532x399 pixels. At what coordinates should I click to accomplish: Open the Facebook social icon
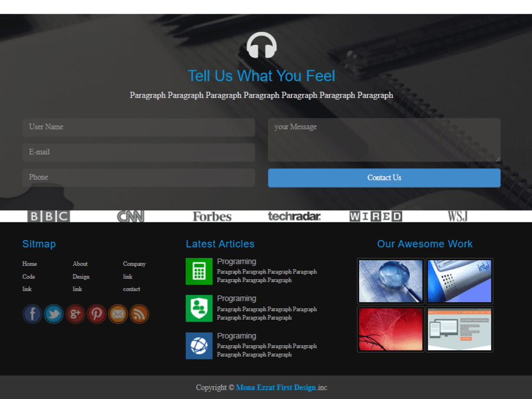click(x=32, y=314)
